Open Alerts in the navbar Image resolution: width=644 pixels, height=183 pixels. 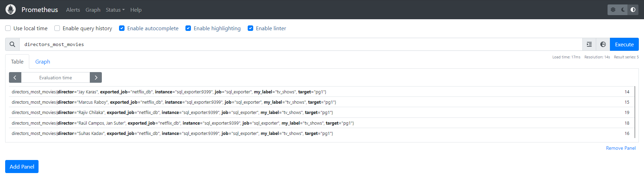pyautogui.click(x=73, y=10)
